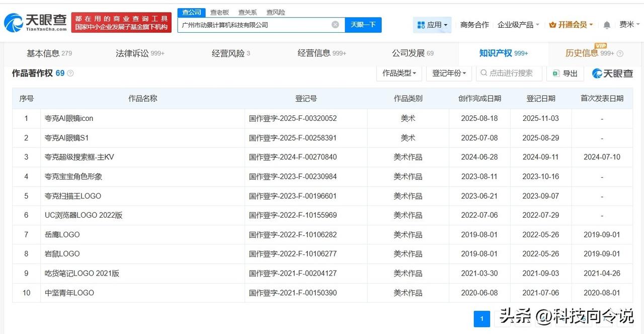This screenshot has width=644, height=334.
Task: Open the 商务合作 link
Action: [x=474, y=25]
